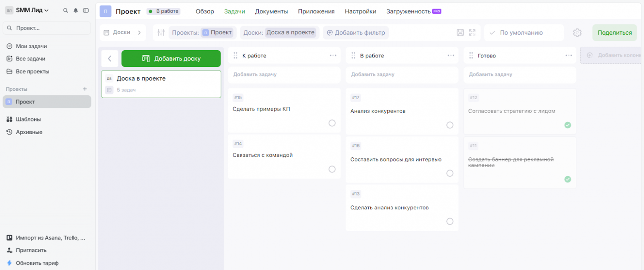Click the Поделиться button
This screenshot has width=644, height=270.
[x=614, y=33]
